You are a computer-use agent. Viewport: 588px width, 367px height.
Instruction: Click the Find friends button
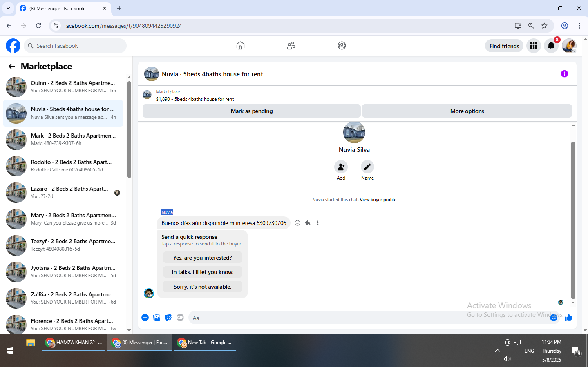504,46
